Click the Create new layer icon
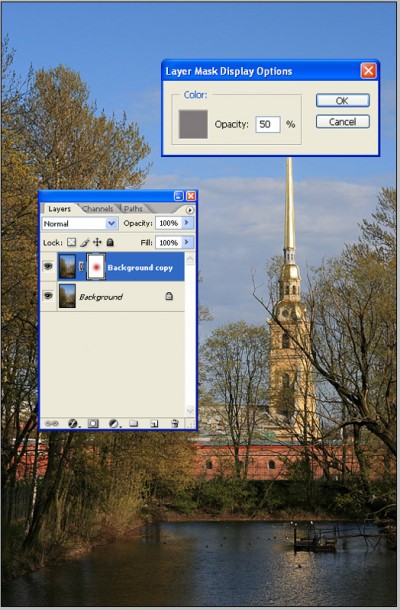400x610 pixels. (154, 423)
